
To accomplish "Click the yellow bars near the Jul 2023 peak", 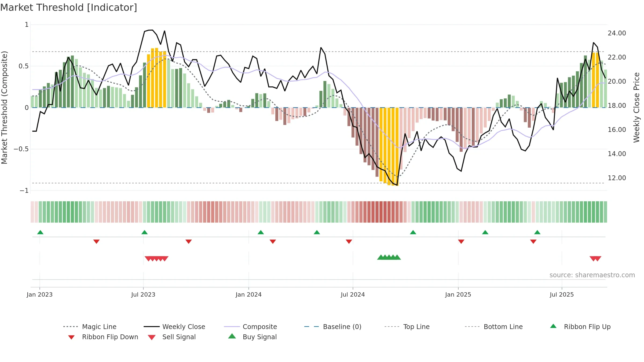I will 156,78.
